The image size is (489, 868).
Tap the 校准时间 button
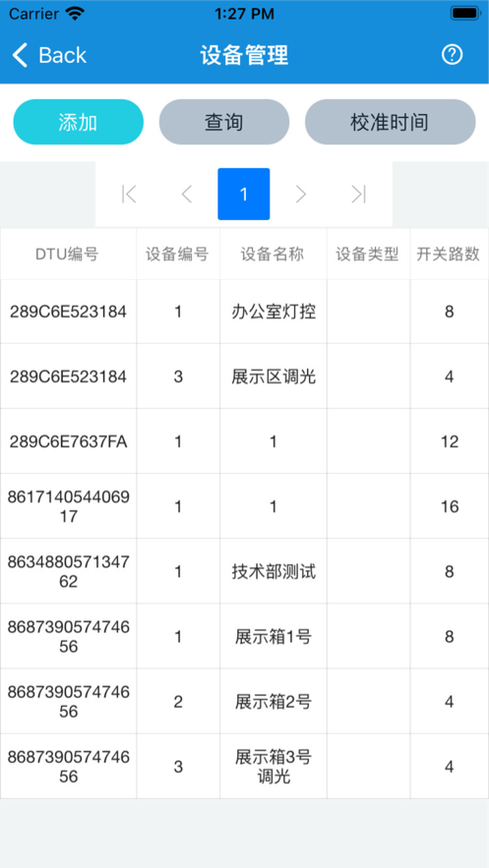click(x=390, y=122)
